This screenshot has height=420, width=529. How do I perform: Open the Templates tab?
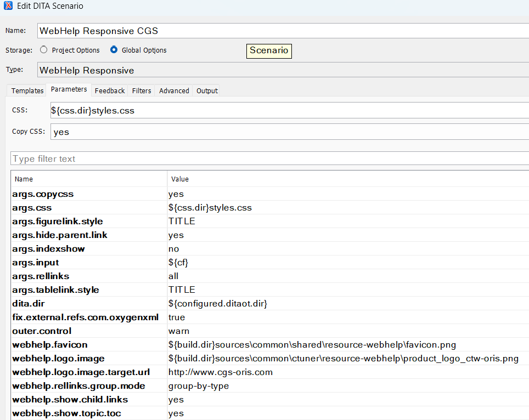coord(27,90)
